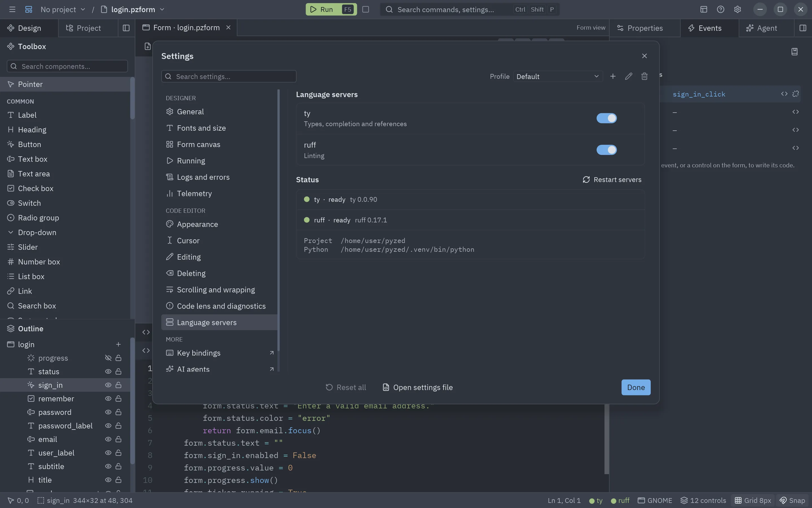Open the hamburger main menu
This screenshot has height=508, width=812.
(12, 9)
